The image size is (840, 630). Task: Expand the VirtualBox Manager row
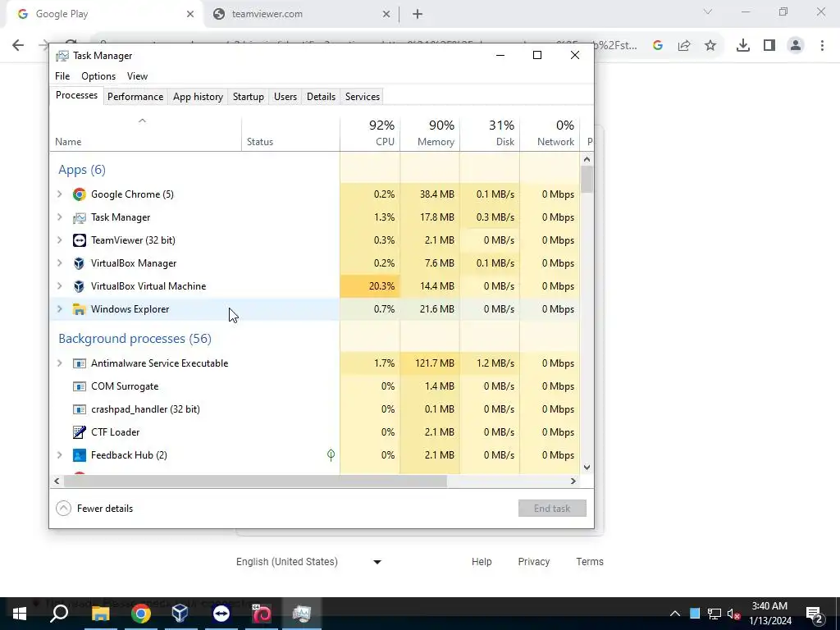coord(59,263)
